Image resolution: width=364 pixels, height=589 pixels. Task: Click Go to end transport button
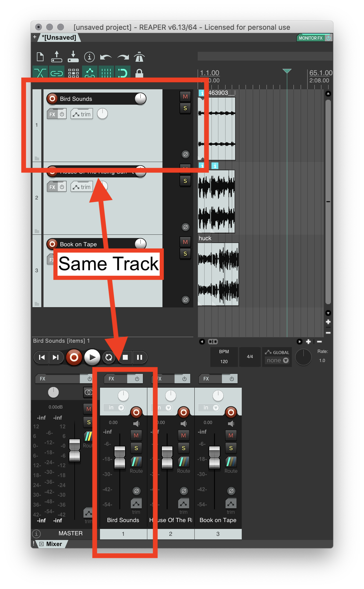coord(56,357)
